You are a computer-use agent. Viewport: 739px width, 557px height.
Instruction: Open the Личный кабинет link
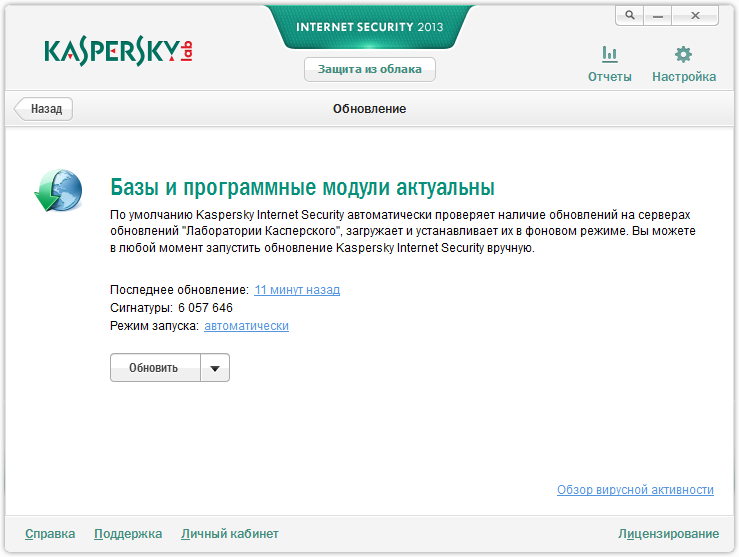230,533
